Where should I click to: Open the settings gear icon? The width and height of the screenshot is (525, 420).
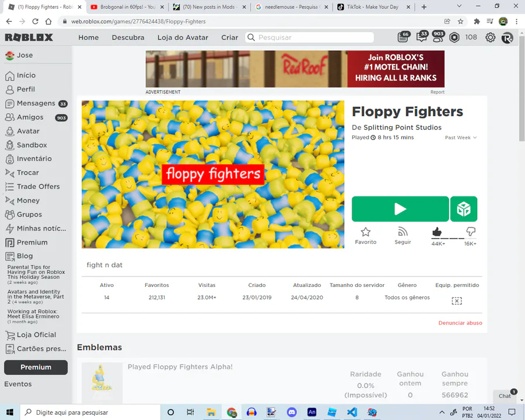coord(491,37)
